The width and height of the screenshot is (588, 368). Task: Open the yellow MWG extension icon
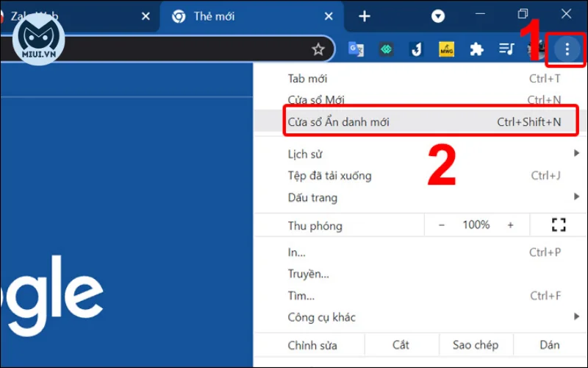(x=446, y=49)
